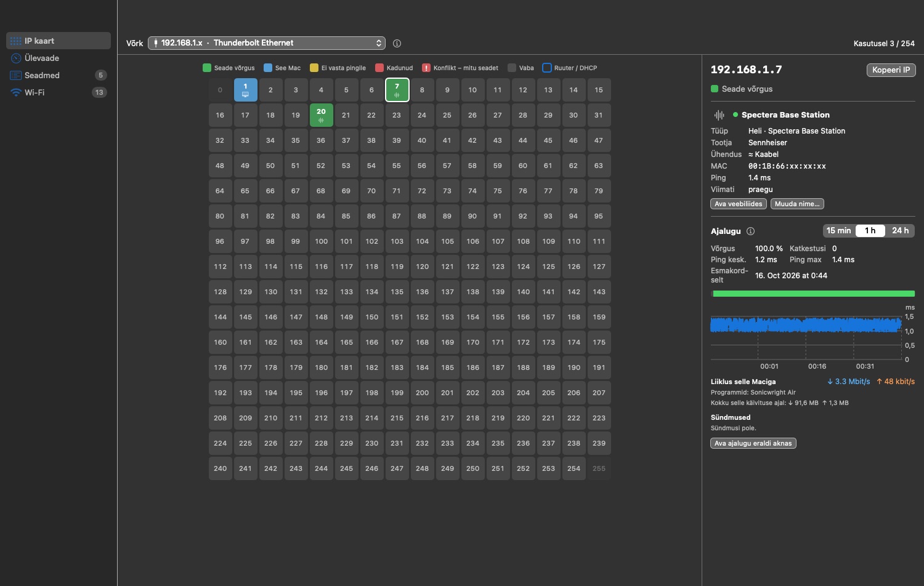
Task: Select the green device cell at IP 20
Action: (x=321, y=115)
